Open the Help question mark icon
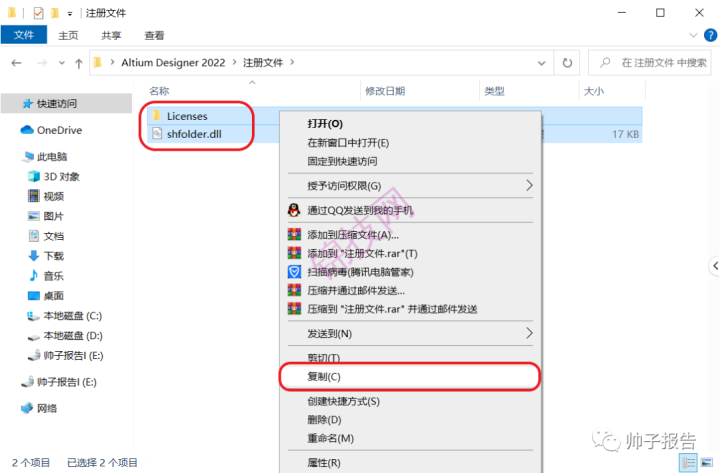Screen dimensions: 720x473 [710, 35]
